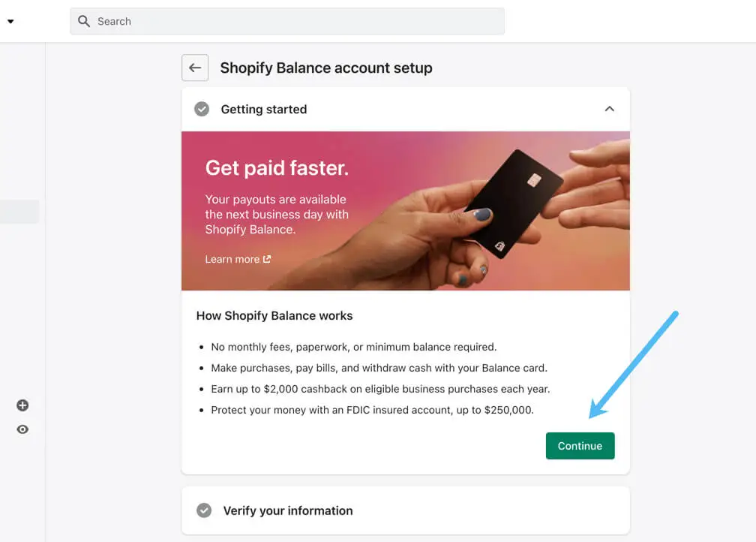Viewport: 756px width, 542px height.
Task: Focus the Search input field
Action: [300, 21]
